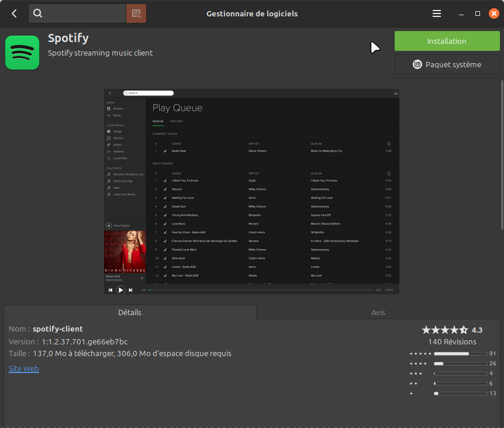This screenshot has height=428, width=504.
Task: Switch to the Détails tab
Action: coord(130,312)
